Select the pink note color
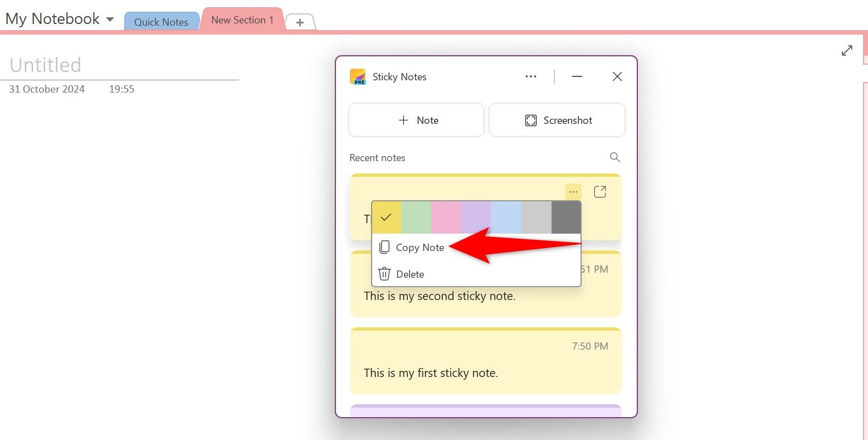The height and width of the screenshot is (440, 868). pyautogui.click(x=446, y=217)
